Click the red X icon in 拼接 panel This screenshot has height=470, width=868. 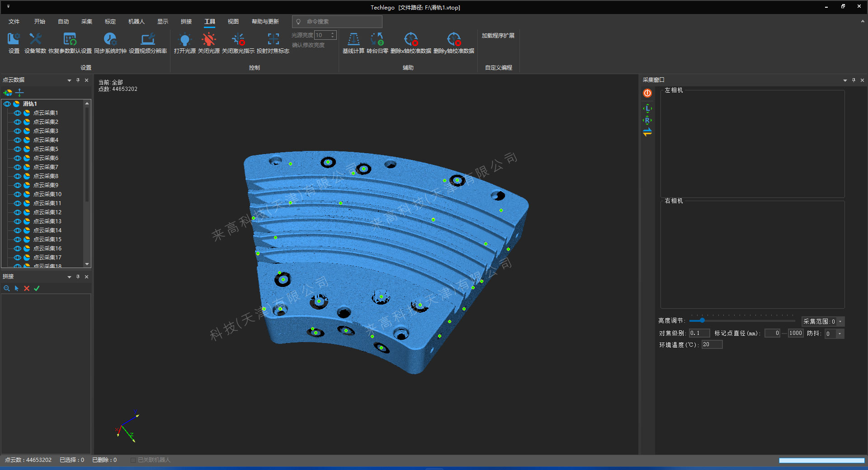(x=27, y=288)
